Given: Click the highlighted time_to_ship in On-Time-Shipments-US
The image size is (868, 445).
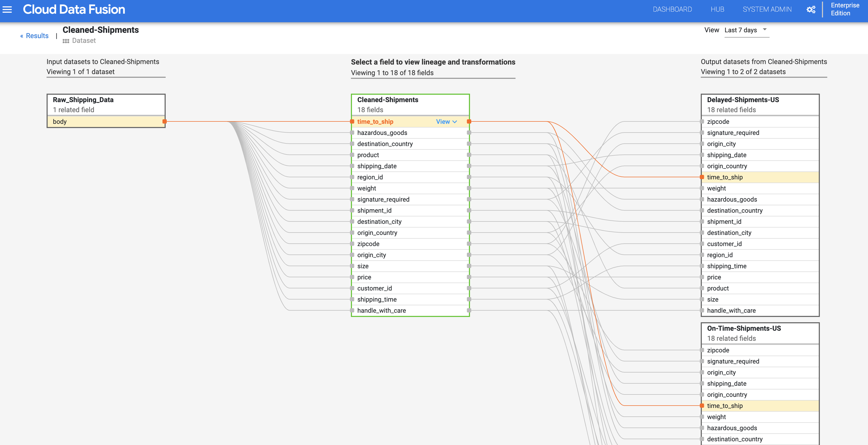Looking at the screenshot, I should click(x=725, y=406).
